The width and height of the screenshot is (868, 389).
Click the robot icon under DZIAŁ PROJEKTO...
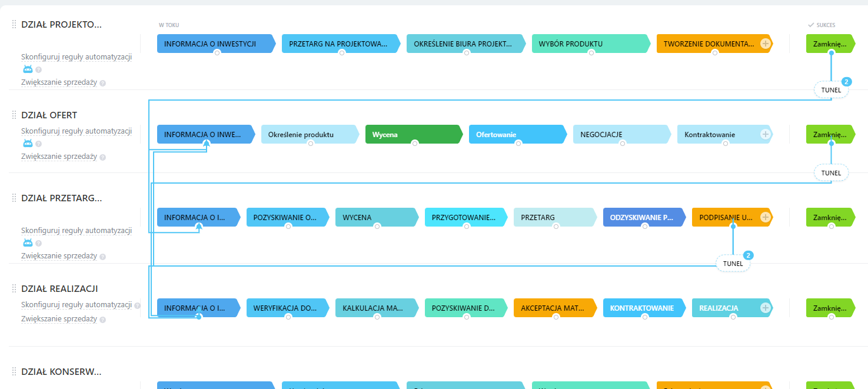tap(28, 69)
